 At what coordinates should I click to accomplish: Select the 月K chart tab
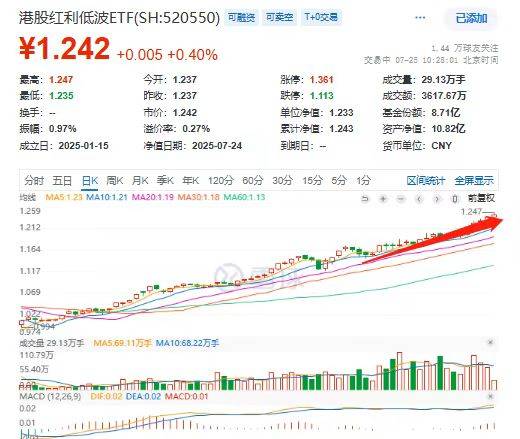pyautogui.click(x=140, y=181)
